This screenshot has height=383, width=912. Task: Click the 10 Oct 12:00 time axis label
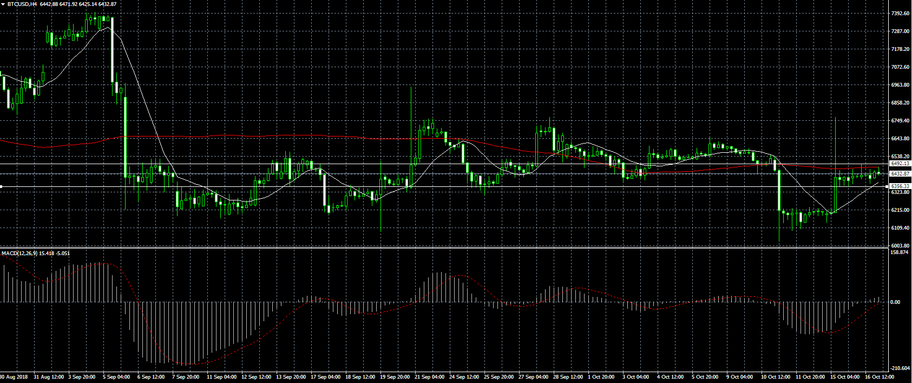(775, 377)
